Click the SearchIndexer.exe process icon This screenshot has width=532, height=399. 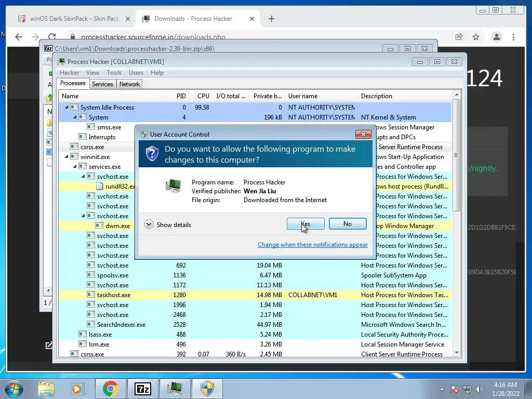(90, 324)
